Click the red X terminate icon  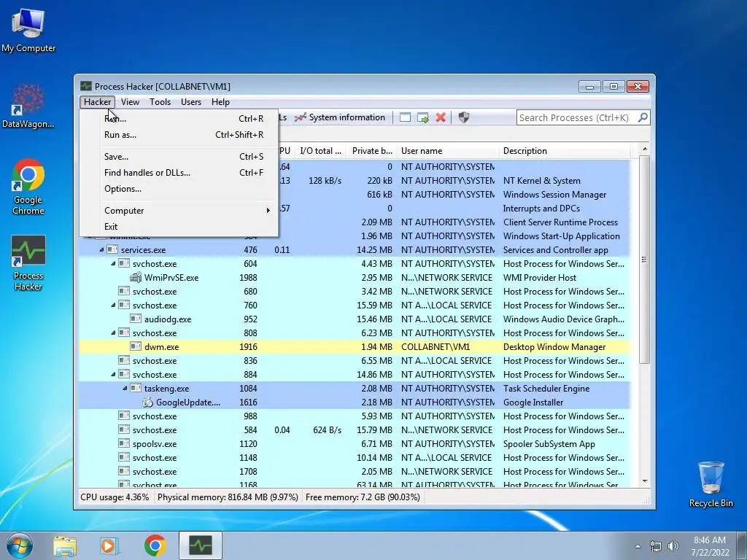pos(441,117)
